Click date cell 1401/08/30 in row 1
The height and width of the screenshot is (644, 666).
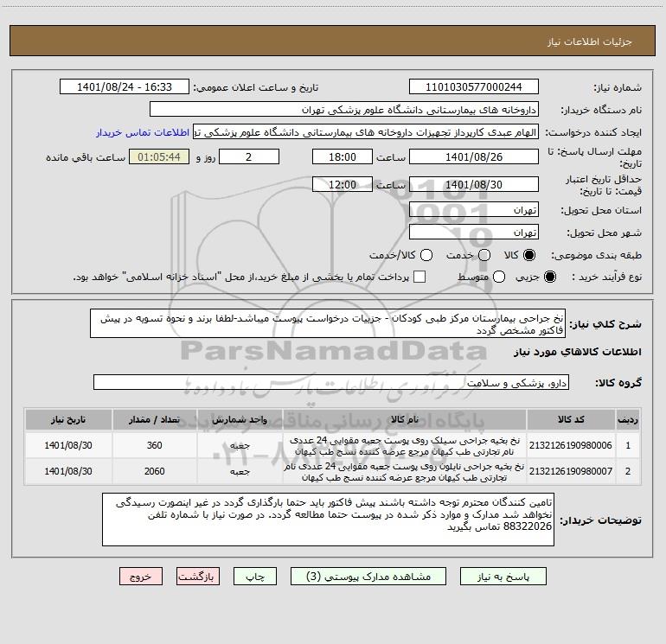pos(68,445)
